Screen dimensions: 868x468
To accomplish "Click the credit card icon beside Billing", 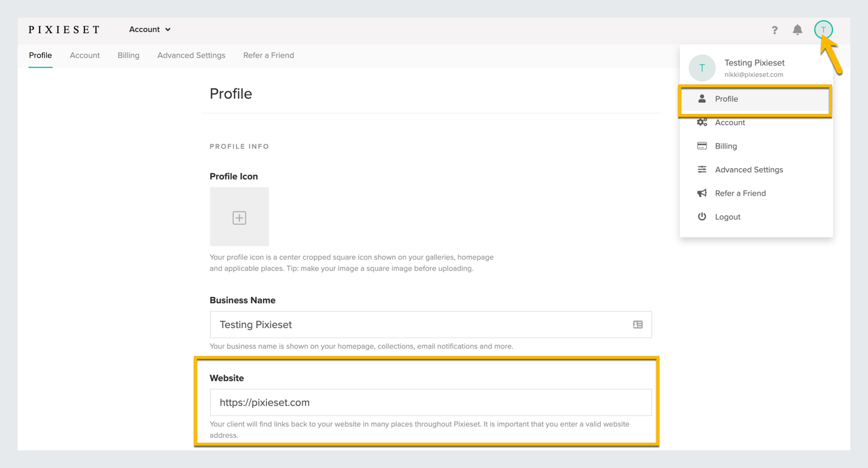I will 702,146.
